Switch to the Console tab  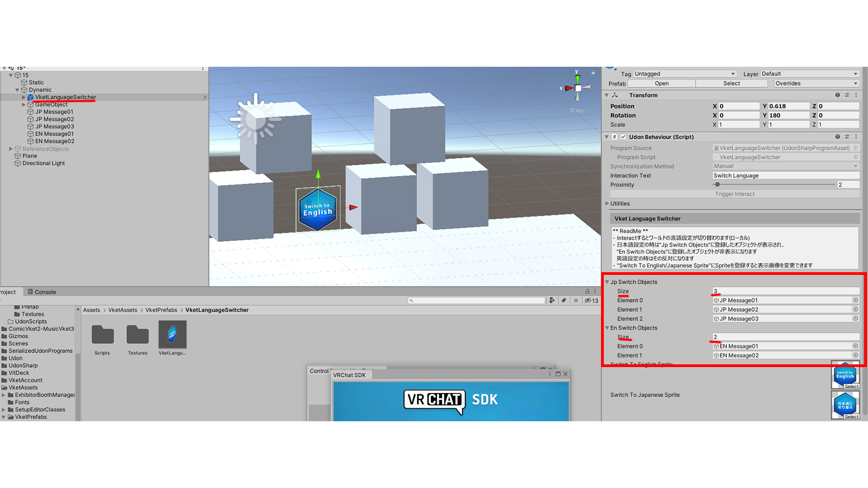click(x=42, y=292)
